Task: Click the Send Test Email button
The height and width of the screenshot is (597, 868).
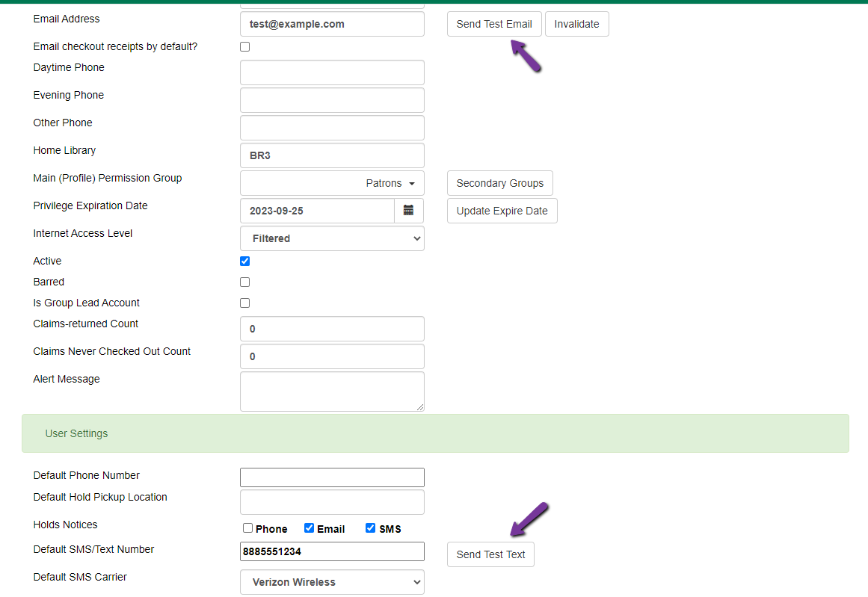Action: [494, 25]
